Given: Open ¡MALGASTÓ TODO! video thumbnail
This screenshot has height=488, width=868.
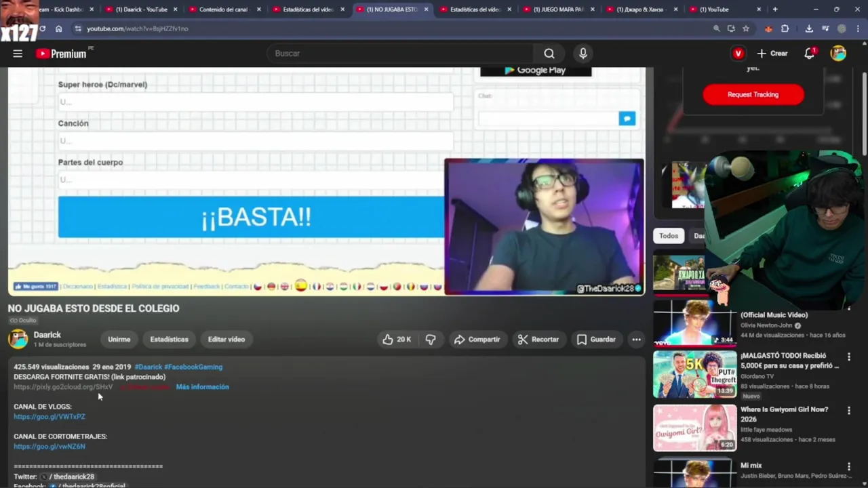Looking at the screenshot, I should (x=694, y=374).
